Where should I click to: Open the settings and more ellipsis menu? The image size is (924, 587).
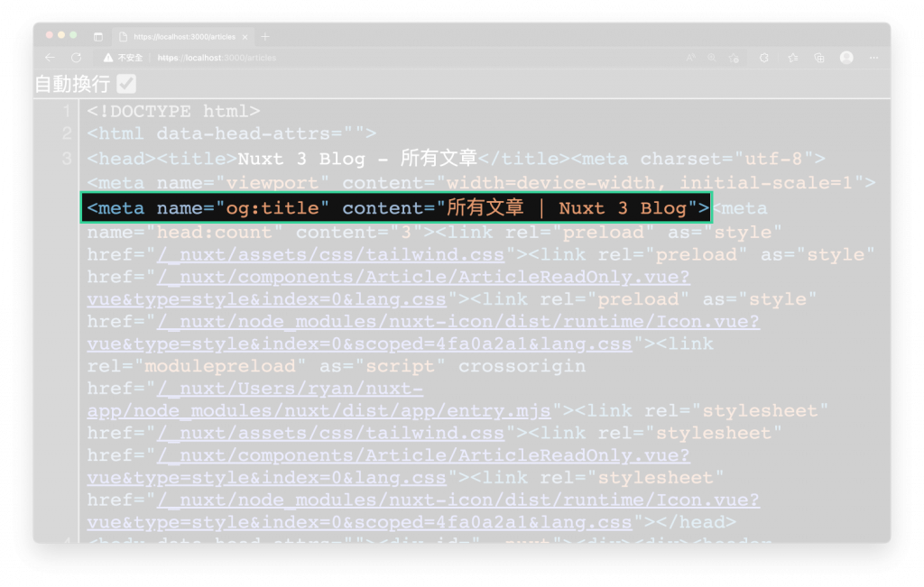click(873, 58)
